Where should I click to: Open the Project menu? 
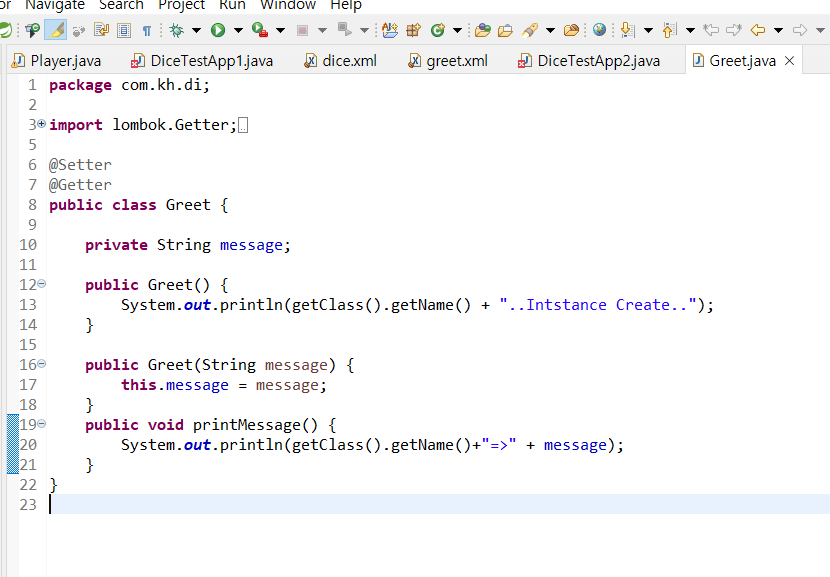(182, 5)
